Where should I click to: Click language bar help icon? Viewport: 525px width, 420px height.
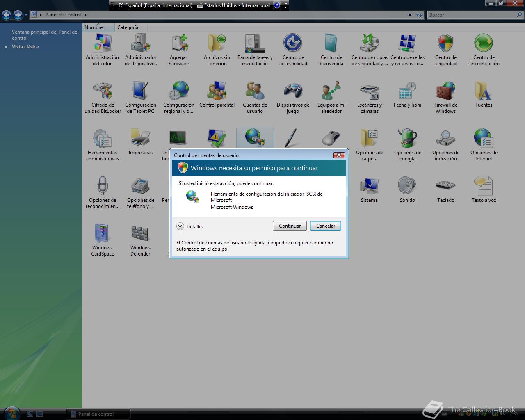click(277, 5)
